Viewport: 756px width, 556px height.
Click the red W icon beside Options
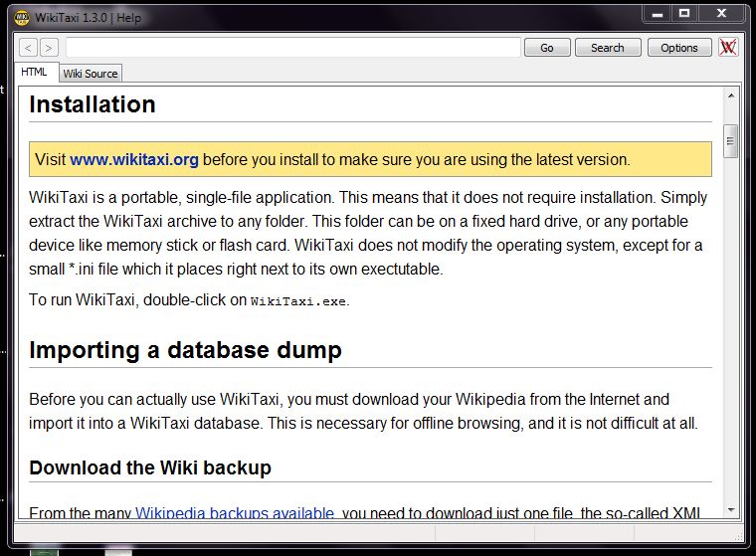729,47
